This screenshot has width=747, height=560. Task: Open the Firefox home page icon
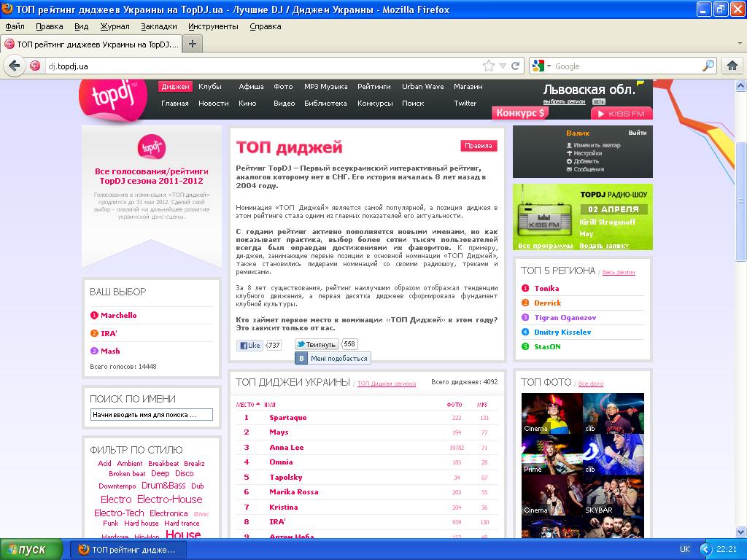pos(732,66)
